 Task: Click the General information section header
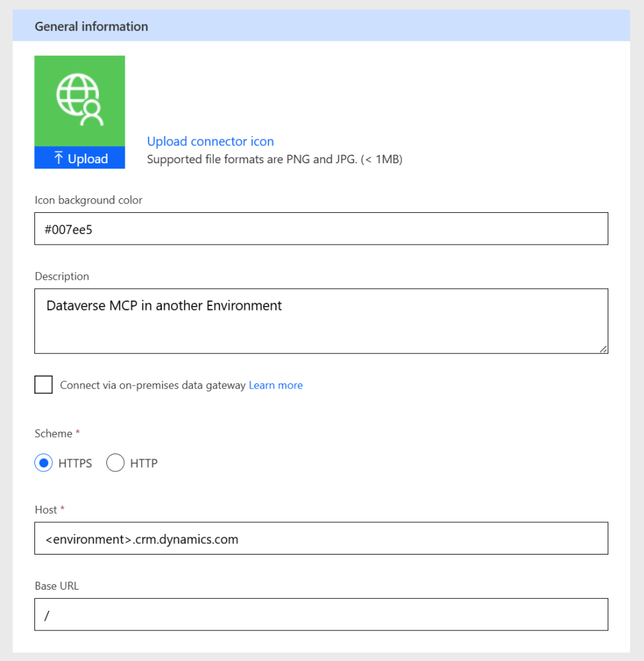point(91,26)
